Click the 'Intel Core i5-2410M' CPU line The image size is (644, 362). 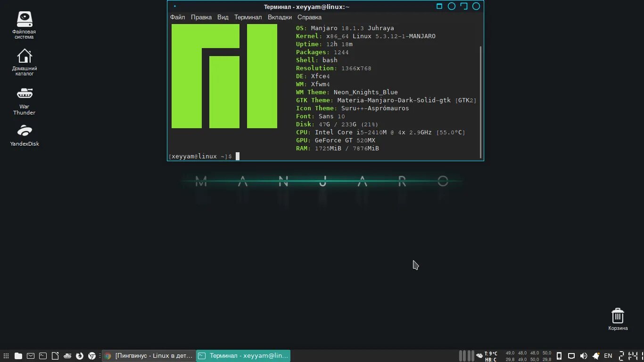381,132
